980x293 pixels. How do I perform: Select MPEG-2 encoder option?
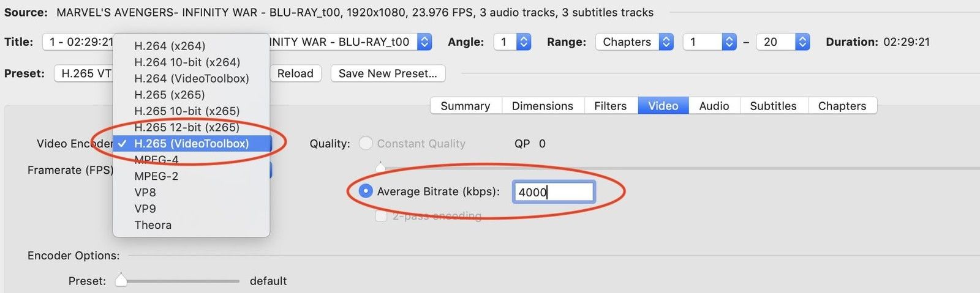coord(156,176)
